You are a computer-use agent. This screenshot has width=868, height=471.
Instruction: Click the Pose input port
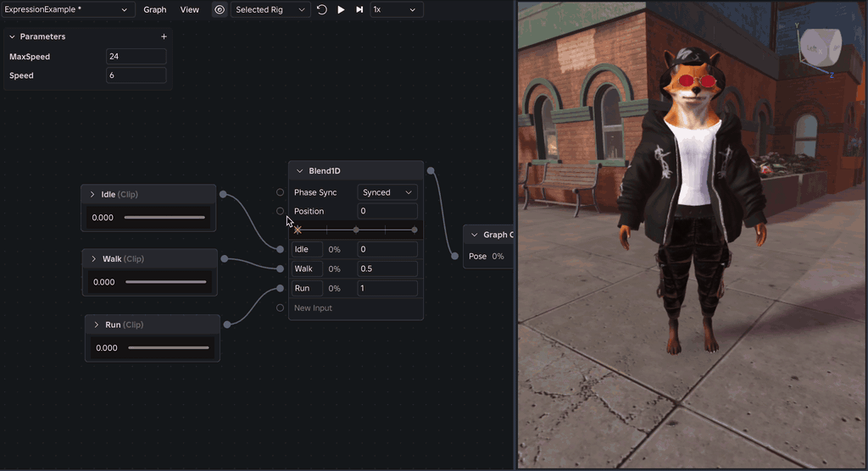pyautogui.click(x=454, y=256)
